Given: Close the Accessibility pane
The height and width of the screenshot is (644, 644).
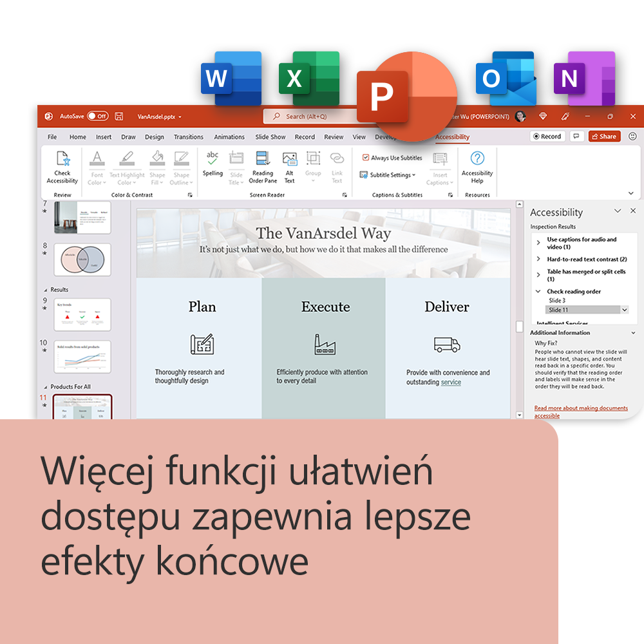Looking at the screenshot, I should click(x=633, y=211).
